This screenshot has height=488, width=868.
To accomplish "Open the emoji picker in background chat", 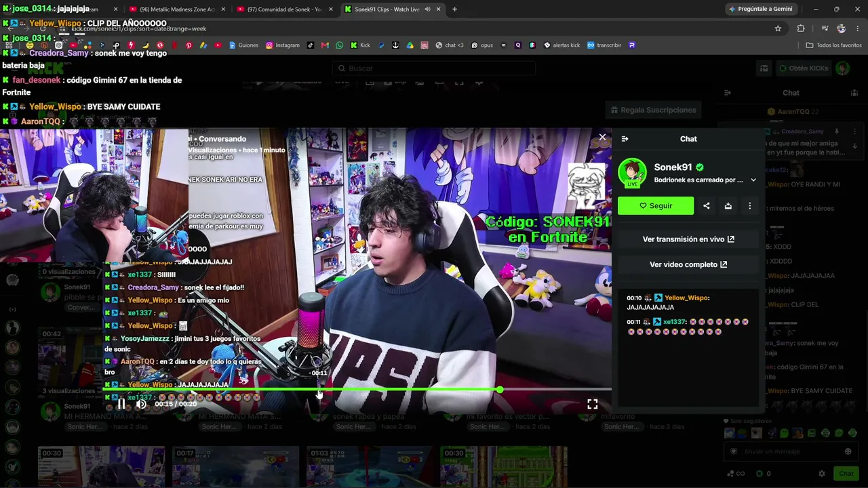I will [x=848, y=451].
